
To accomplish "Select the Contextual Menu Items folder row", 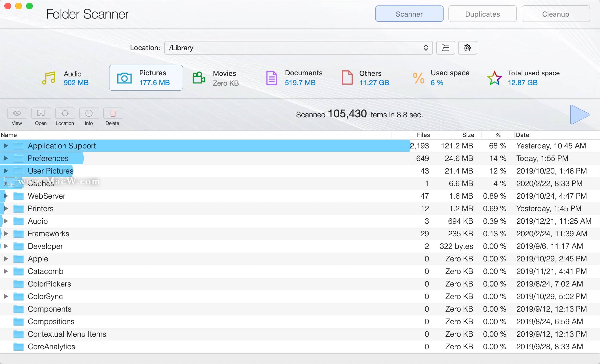I will click(x=67, y=334).
